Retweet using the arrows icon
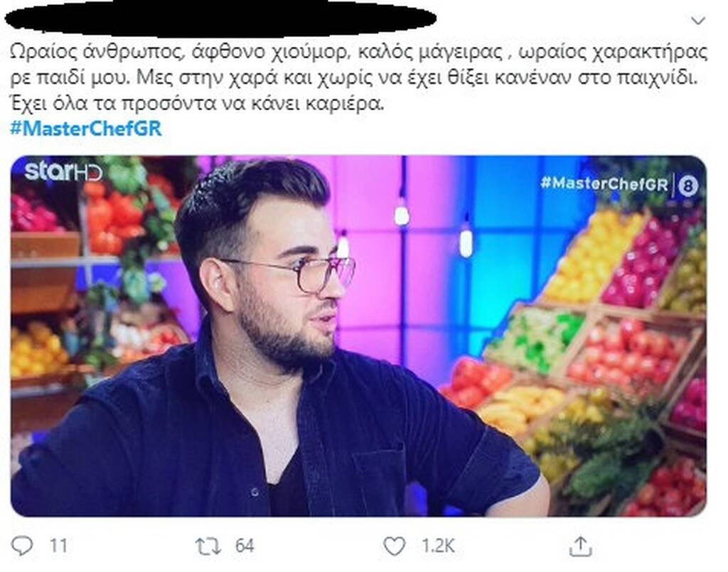Image resolution: width=728 pixels, height=572 pixels. (x=208, y=546)
